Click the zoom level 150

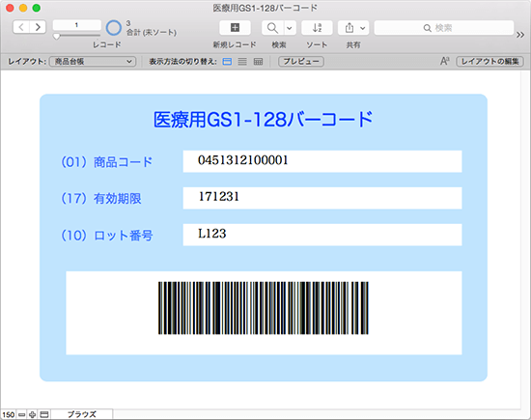9,414
